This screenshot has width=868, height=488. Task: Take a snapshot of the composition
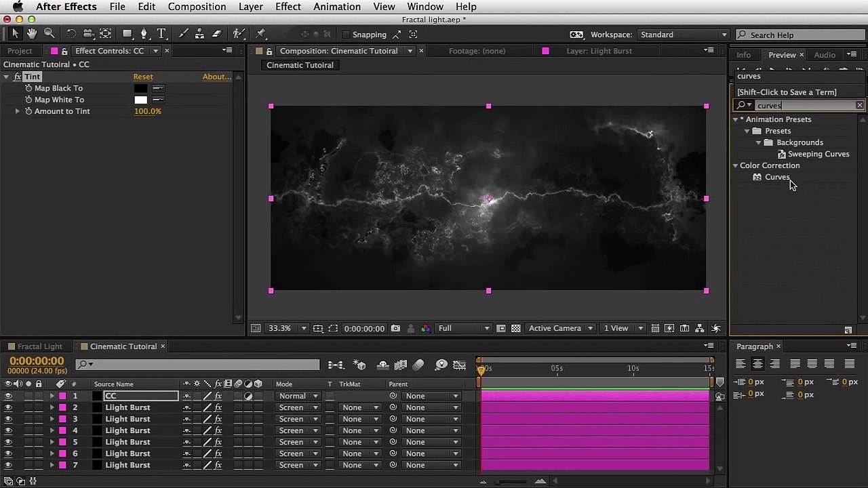click(x=395, y=329)
